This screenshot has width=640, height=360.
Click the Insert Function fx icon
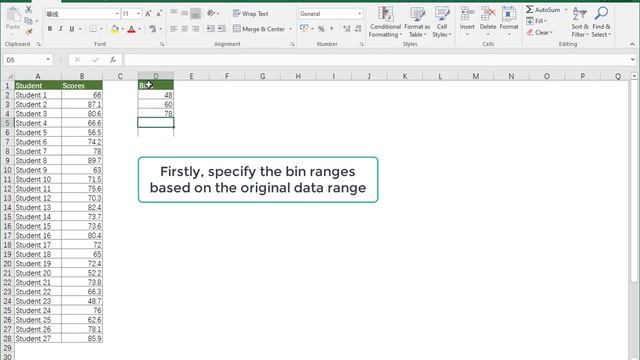point(113,60)
